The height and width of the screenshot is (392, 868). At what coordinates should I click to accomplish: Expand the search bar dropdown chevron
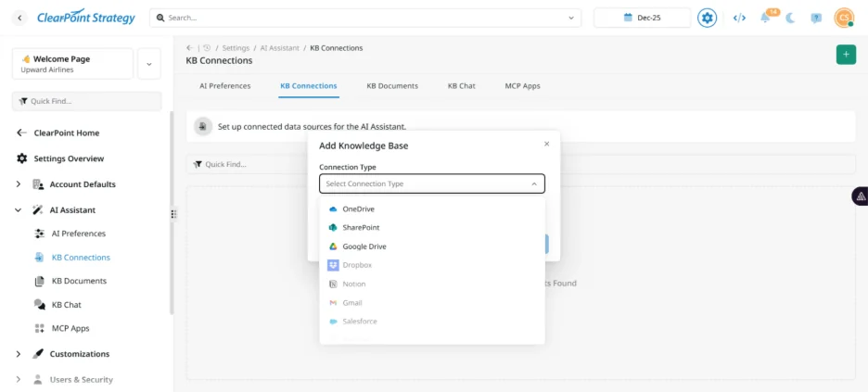click(571, 18)
